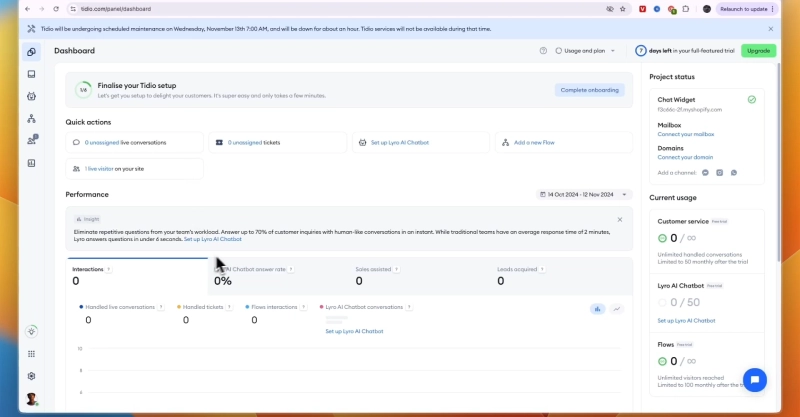Expand the Usage and plan dropdown
Viewport: 800px width, 417px height.
point(585,51)
